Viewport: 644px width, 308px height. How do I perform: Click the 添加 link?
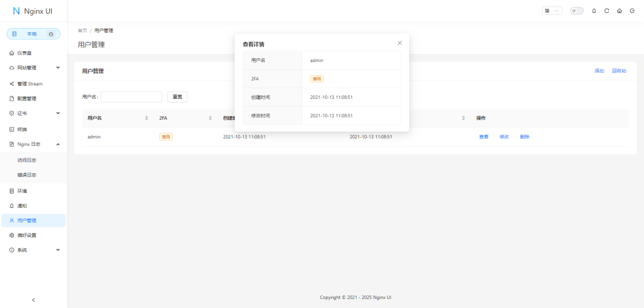point(599,71)
